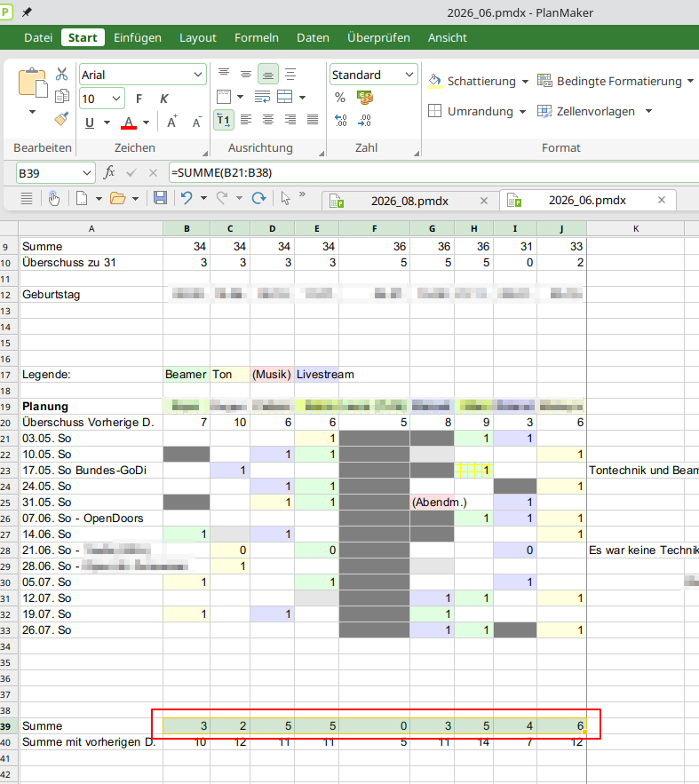The image size is (699, 784).
Task: Toggle italic K formatting
Action: 164,99
